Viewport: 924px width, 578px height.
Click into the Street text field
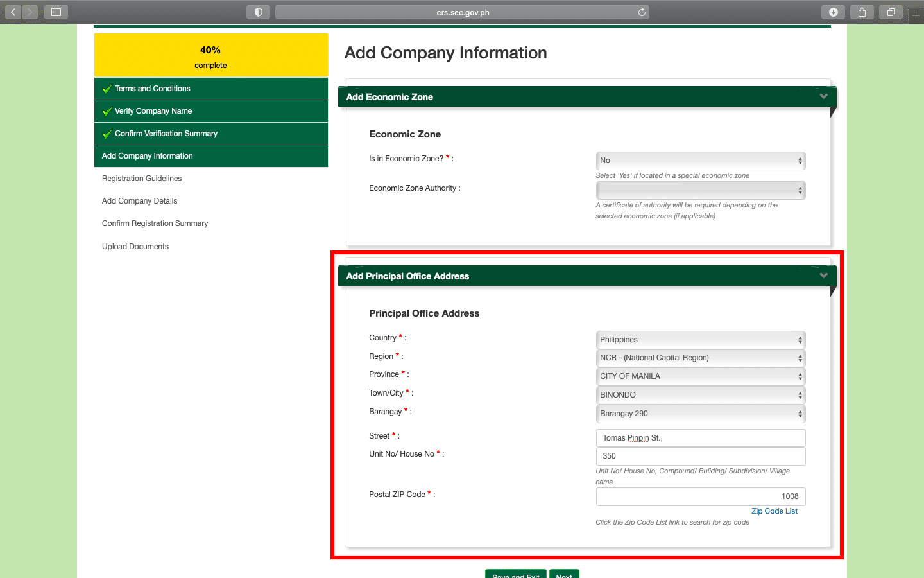click(700, 438)
